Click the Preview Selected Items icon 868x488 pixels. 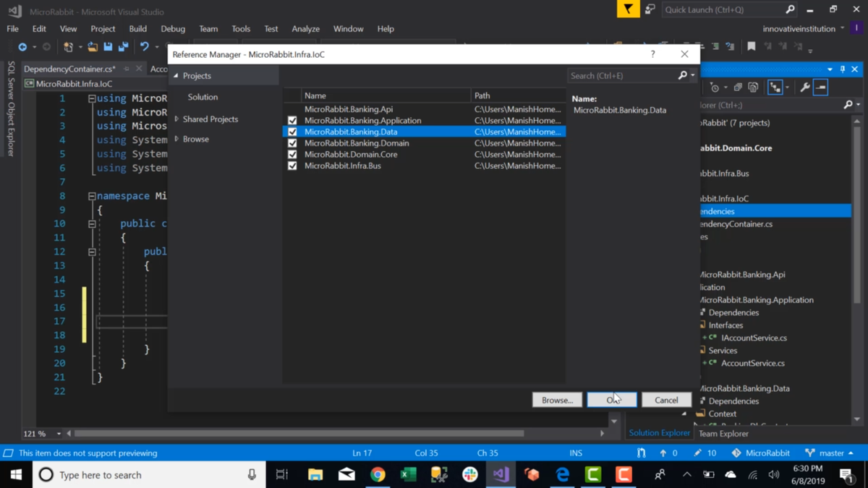click(820, 87)
